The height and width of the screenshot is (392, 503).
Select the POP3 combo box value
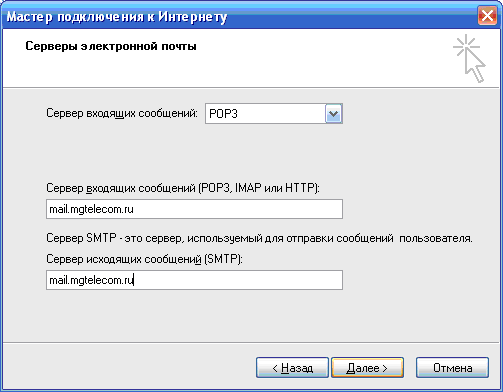(266, 114)
